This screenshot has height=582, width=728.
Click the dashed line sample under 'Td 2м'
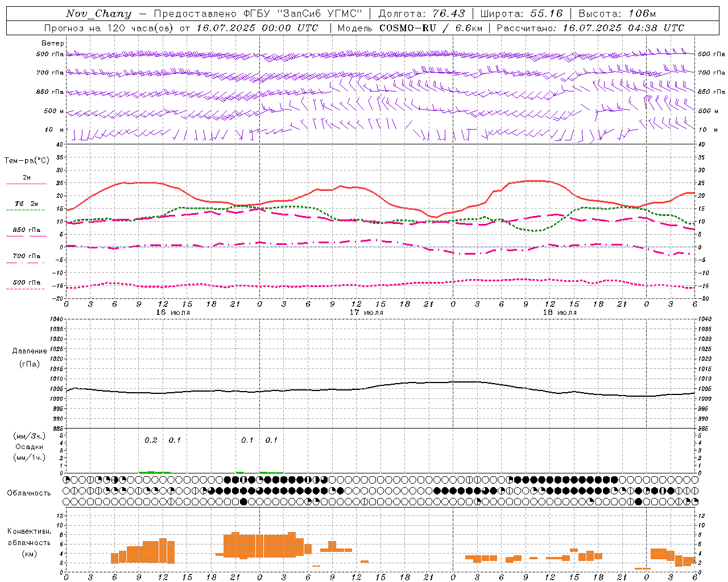coord(25,210)
